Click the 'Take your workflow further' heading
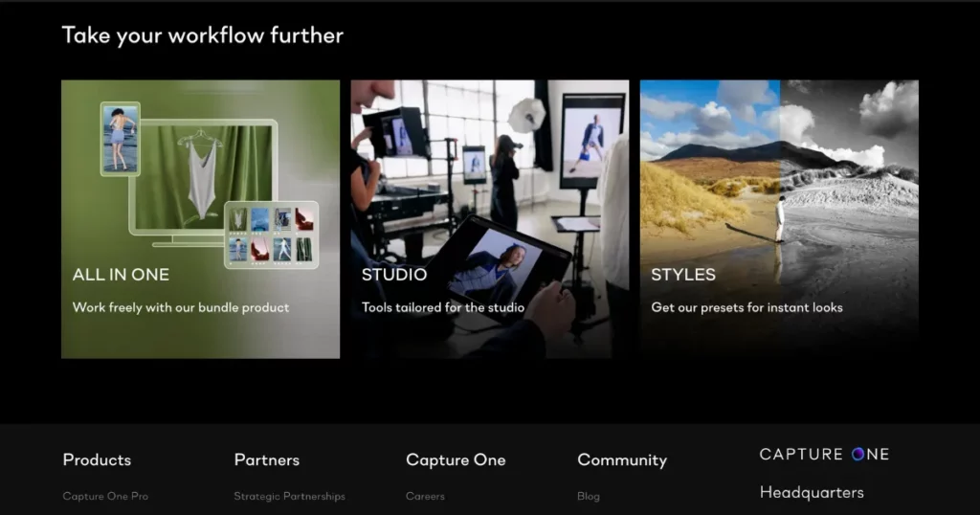The height and width of the screenshot is (515, 980). pyautogui.click(x=203, y=35)
